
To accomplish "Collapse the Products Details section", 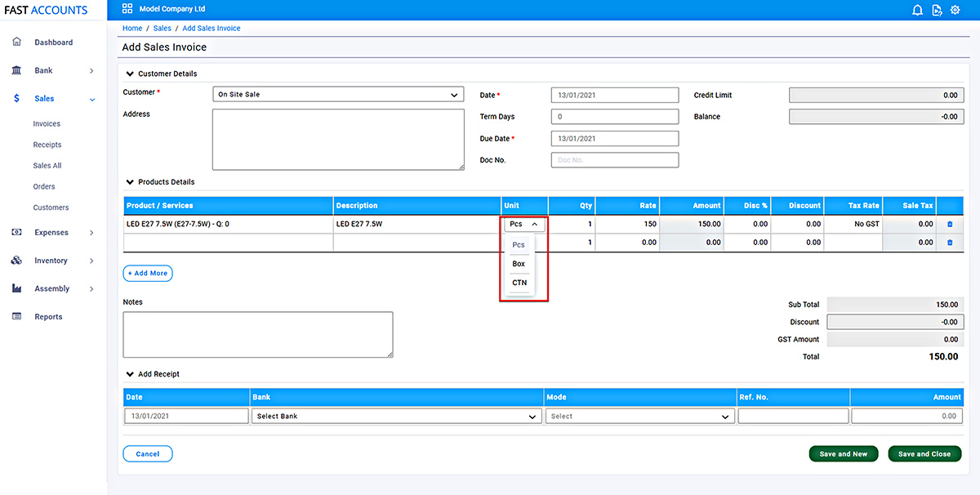I will [x=130, y=182].
